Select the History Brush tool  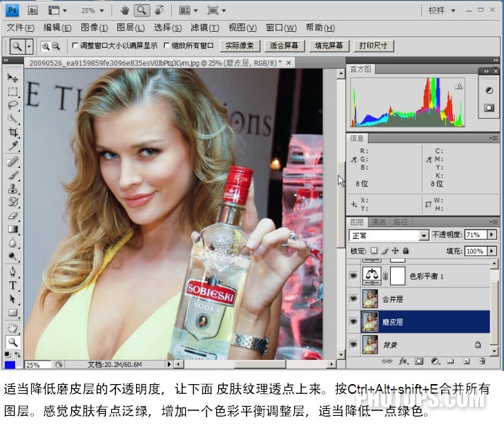tap(12, 202)
